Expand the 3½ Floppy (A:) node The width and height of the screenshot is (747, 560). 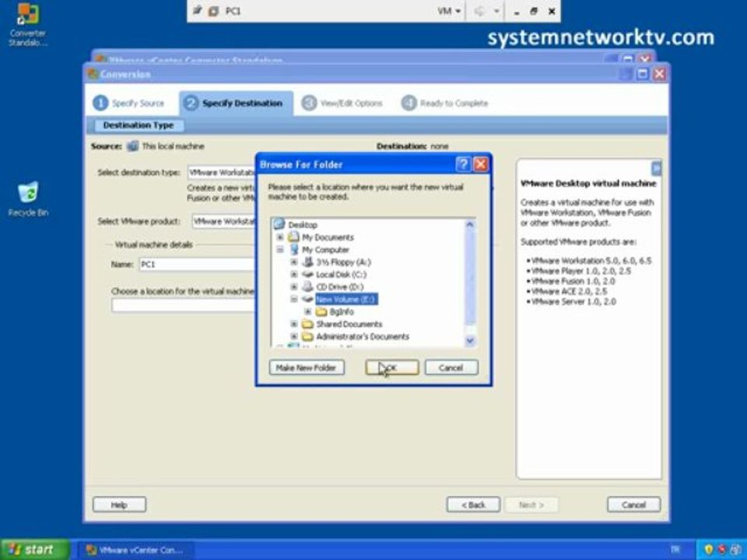[x=294, y=261]
